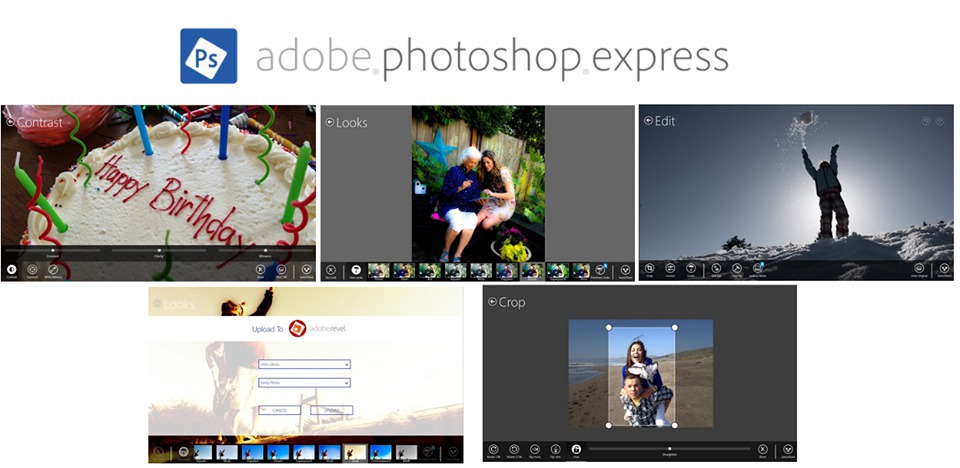Click the crop frame's top-left corner handle
Viewport: 960px width, 468px height.
pos(609,327)
